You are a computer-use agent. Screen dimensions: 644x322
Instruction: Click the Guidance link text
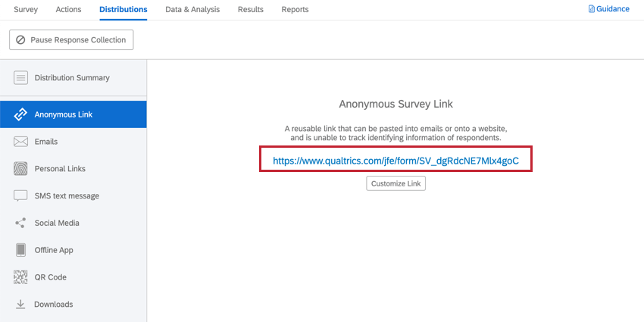click(613, 9)
